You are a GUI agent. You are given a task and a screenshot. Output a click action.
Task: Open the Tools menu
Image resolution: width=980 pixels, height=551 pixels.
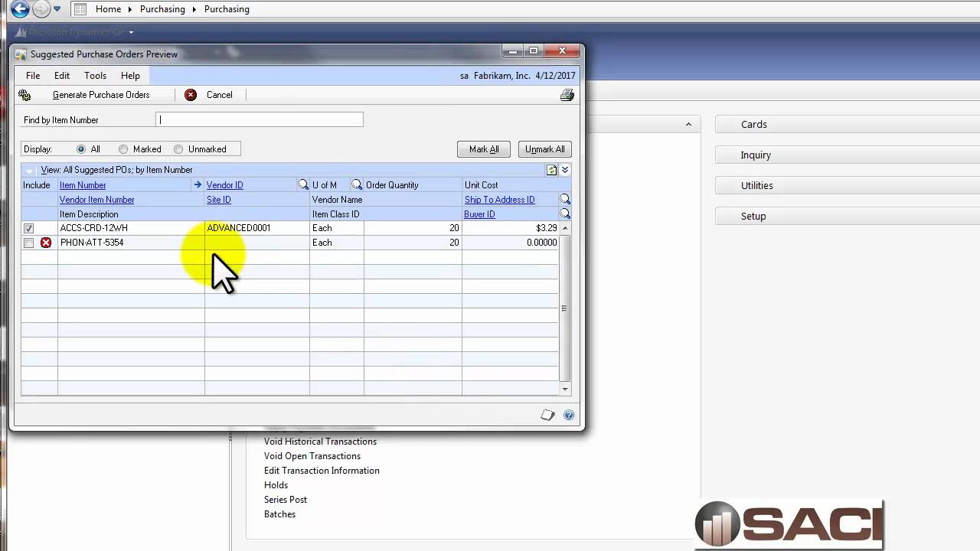coord(95,76)
